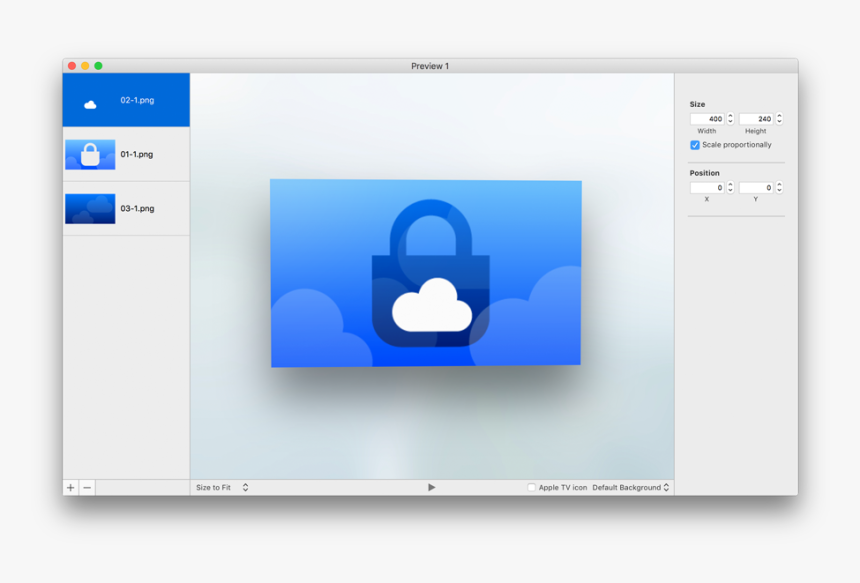
Task: Open the Size to Fit dropdown
Action: [x=220, y=487]
